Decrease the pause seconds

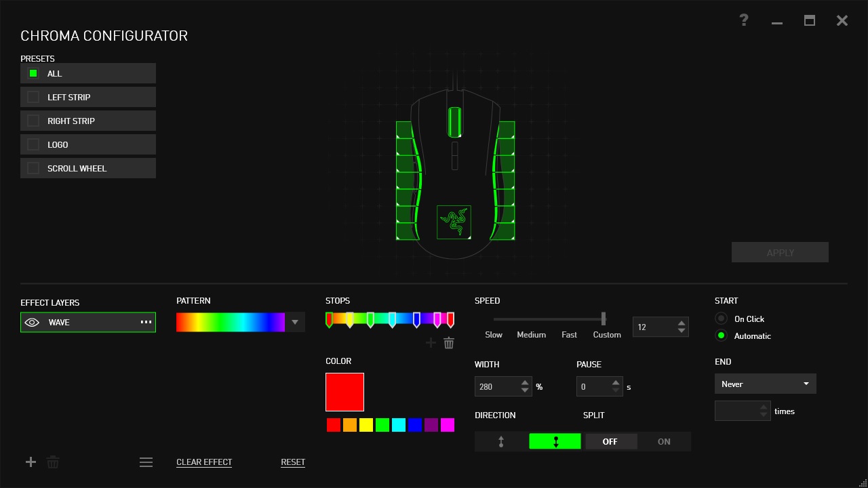(x=616, y=391)
